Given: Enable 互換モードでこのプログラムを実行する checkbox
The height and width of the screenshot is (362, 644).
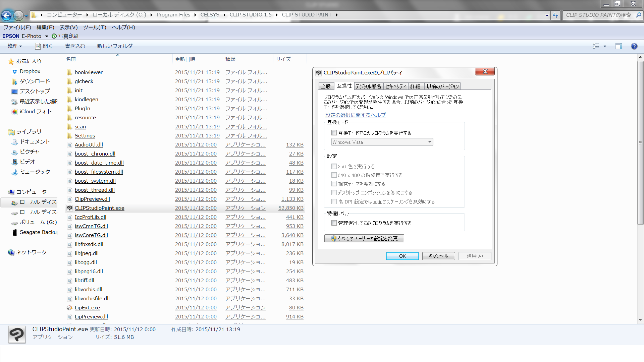Looking at the screenshot, I should coord(334,133).
